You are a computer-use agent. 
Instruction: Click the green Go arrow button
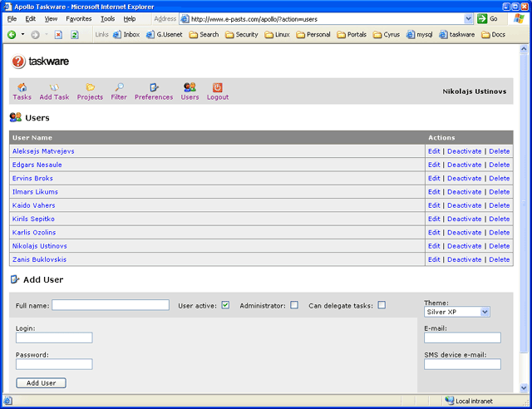[482, 19]
